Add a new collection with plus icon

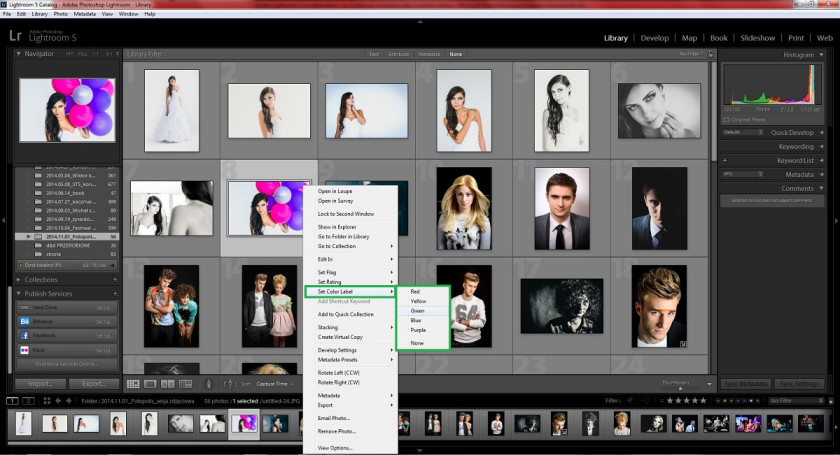[115, 280]
